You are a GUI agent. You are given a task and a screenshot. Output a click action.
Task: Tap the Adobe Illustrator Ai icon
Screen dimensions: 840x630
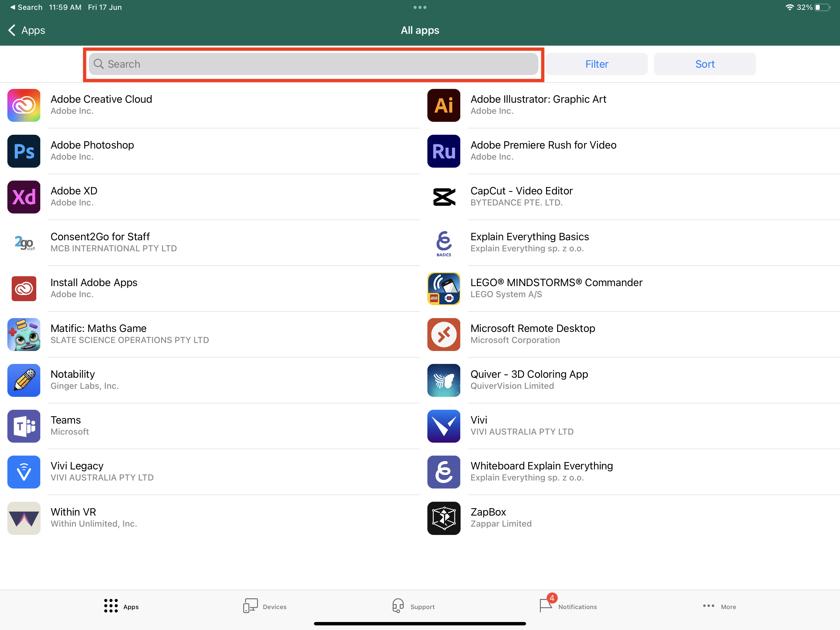(444, 105)
